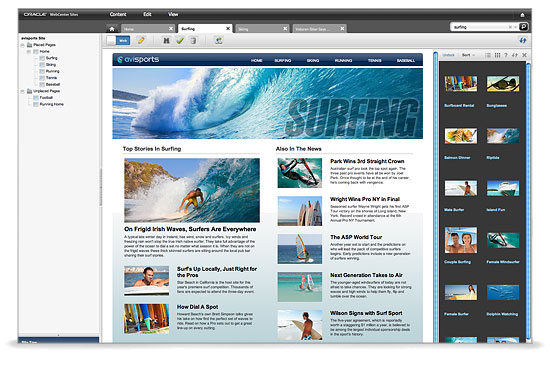
Task: Collapse the Placed Pages tree node
Action: 22,45
